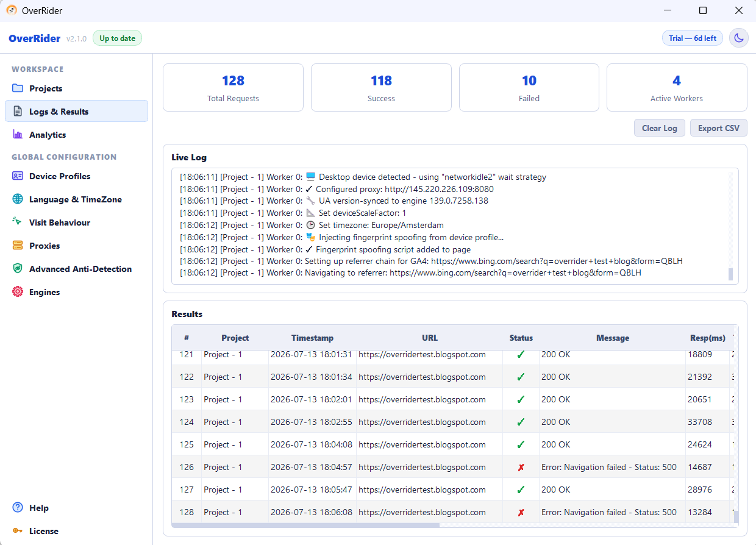Go to the Analytics page
The image size is (756, 545).
(76, 135)
